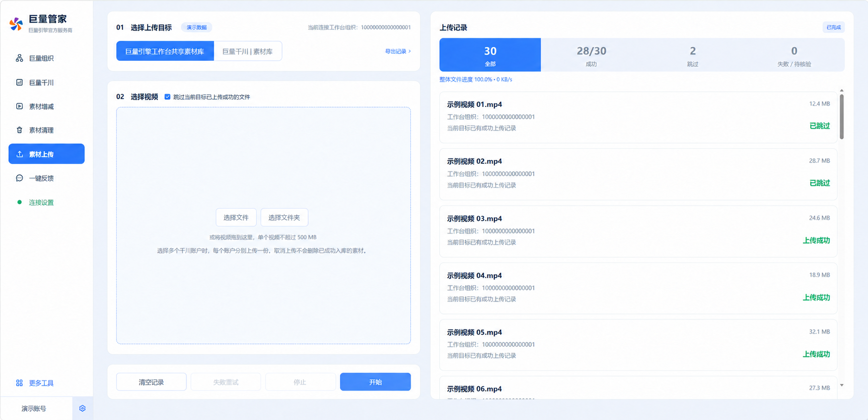The width and height of the screenshot is (868, 420).
Task: Click the 巨量管家 pinwheel logo
Action: [x=16, y=24]
